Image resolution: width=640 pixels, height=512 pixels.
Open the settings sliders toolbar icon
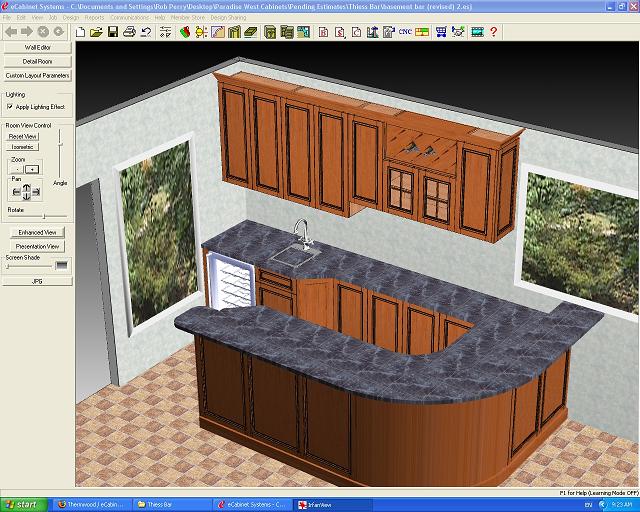(x=165, y=32)
